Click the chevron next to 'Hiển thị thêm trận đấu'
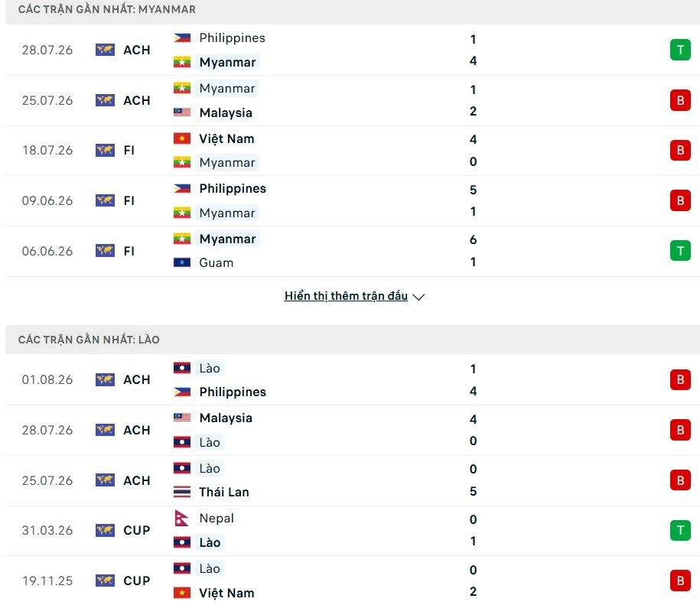The width and height of the screenshot is (700, 605). (418, 297)
